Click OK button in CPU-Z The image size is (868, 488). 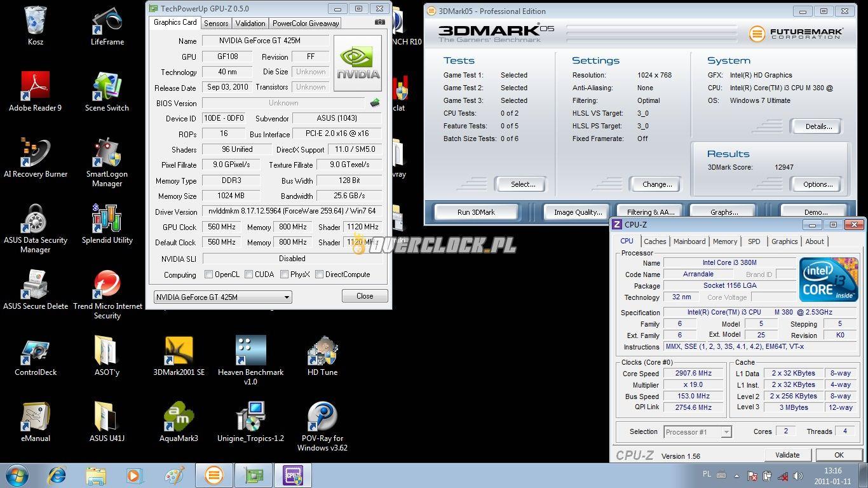(839, 455)
